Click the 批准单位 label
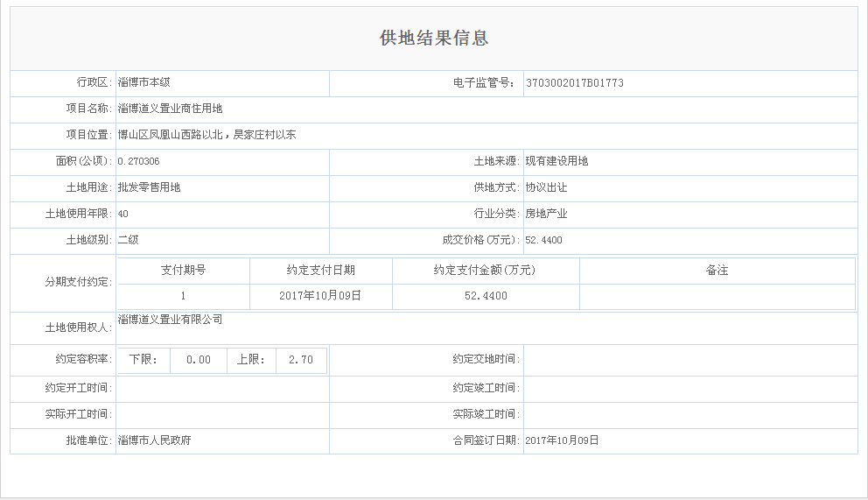This screenshot has height=500, width=868. pos(89,440)
